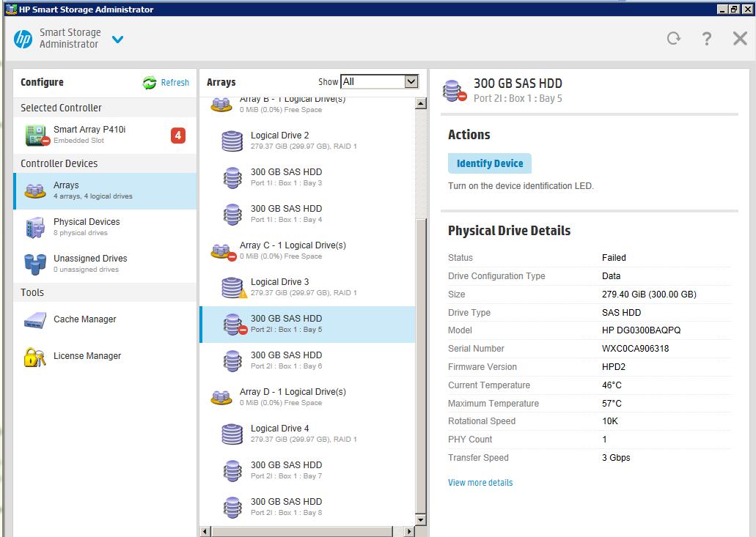Click the Failed status value
The image size is (756, 537).
[x=614, y=258]
